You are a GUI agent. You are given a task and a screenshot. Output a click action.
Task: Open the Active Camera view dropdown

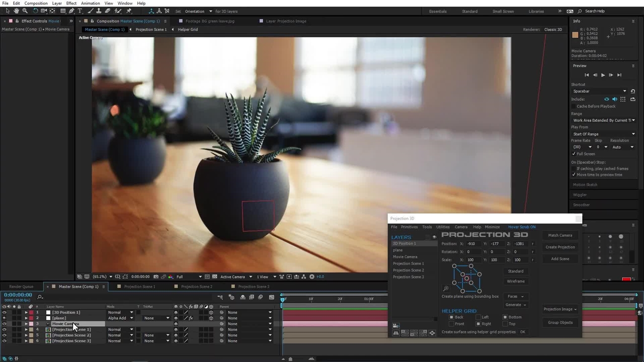(235, 277)
